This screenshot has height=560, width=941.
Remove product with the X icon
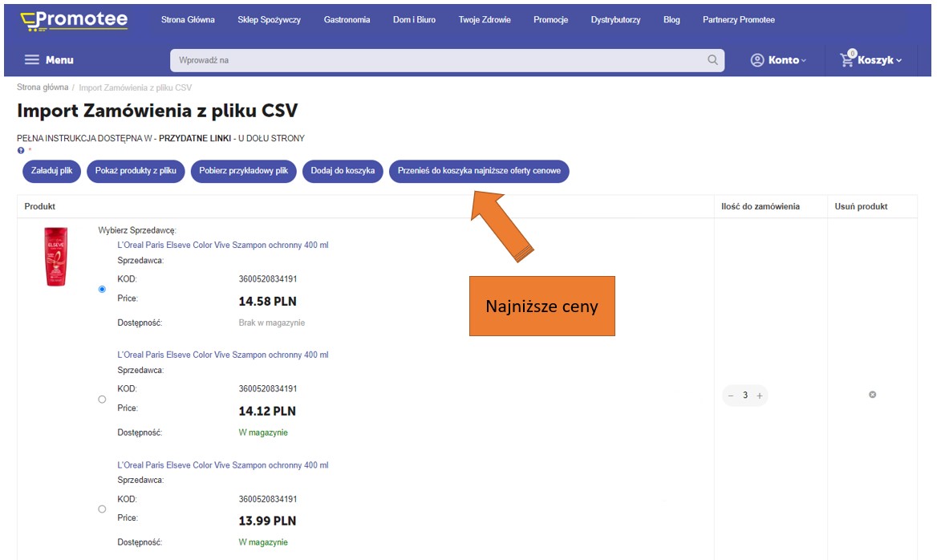(872, 395)
